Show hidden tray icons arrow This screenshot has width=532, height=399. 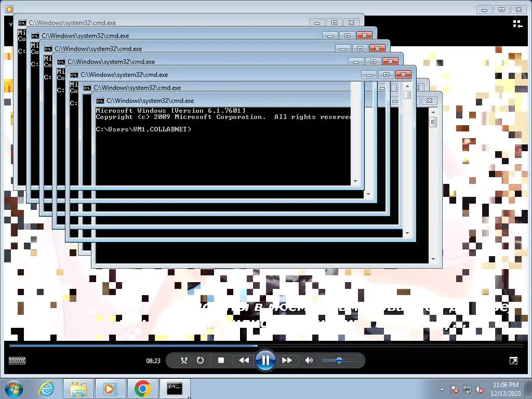(442, 389)
